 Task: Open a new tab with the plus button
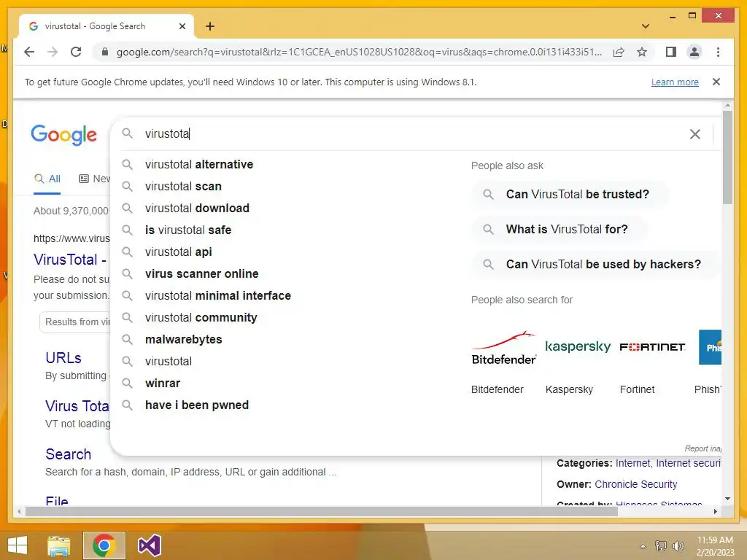click(x=210, y=26)
